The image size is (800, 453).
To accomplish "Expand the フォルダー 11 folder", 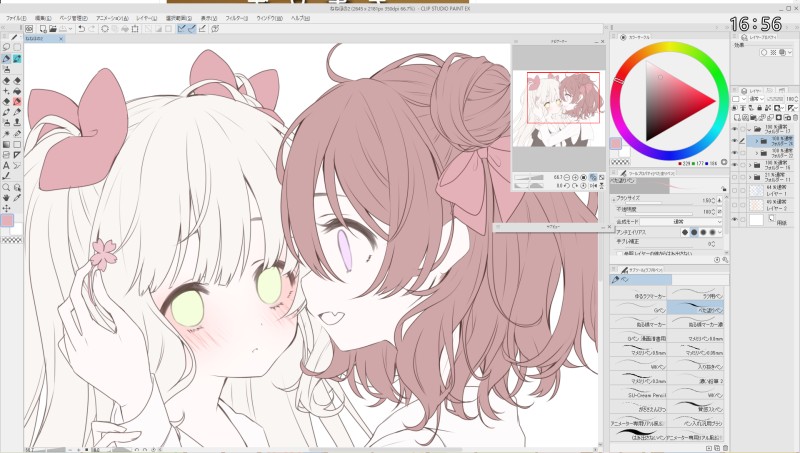I will point(751,177).
